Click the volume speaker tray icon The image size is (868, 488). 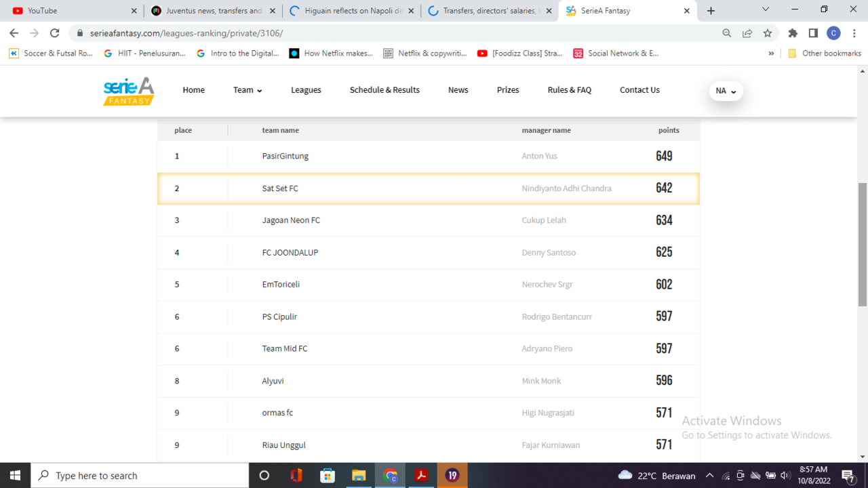(785, 476)
